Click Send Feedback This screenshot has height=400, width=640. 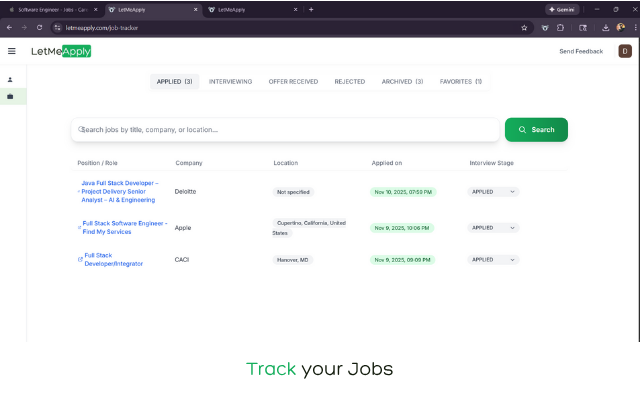[581, 51]
